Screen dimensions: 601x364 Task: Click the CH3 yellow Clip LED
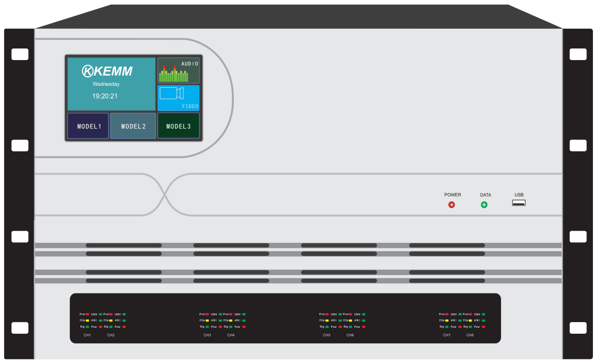(x=207, y=321)
